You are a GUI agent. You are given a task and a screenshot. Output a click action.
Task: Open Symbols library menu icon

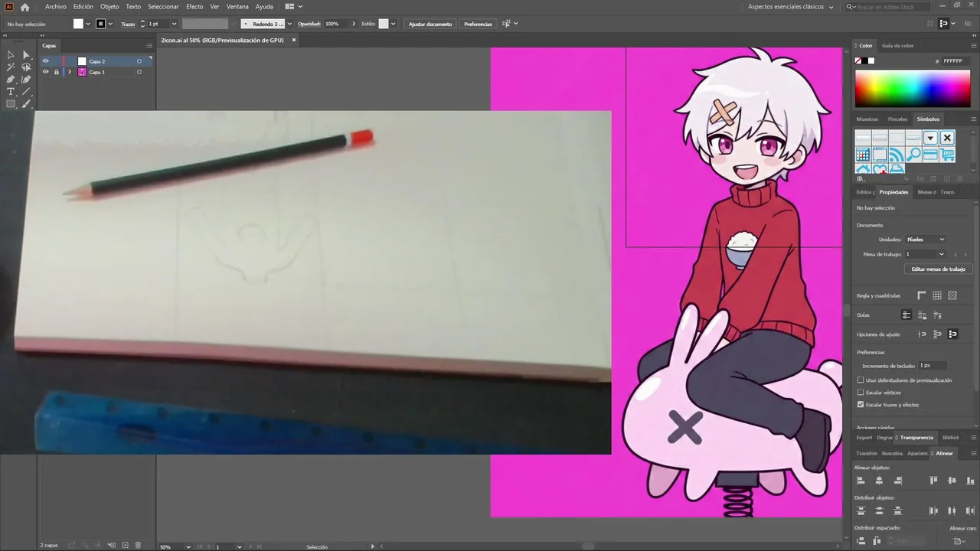[x=860, y=178]
